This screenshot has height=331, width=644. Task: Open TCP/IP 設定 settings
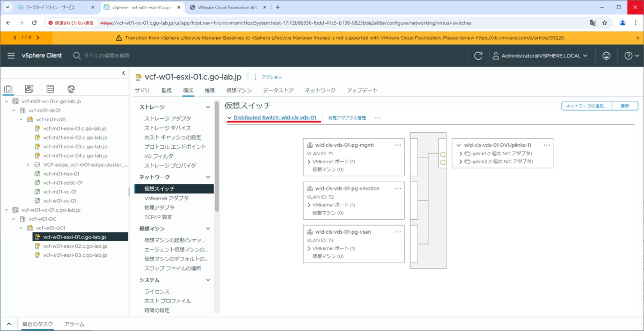tap(158, 217)
